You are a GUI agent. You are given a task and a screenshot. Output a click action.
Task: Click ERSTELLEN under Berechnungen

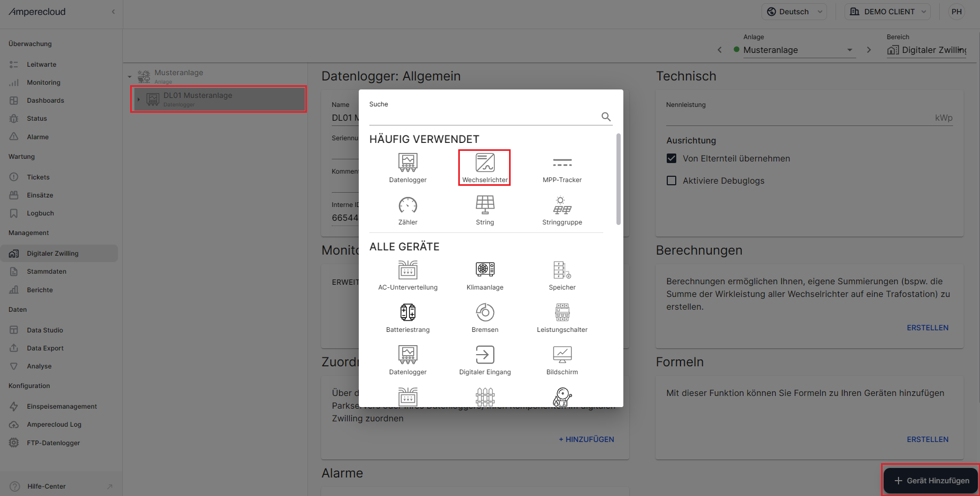(927, 328)
